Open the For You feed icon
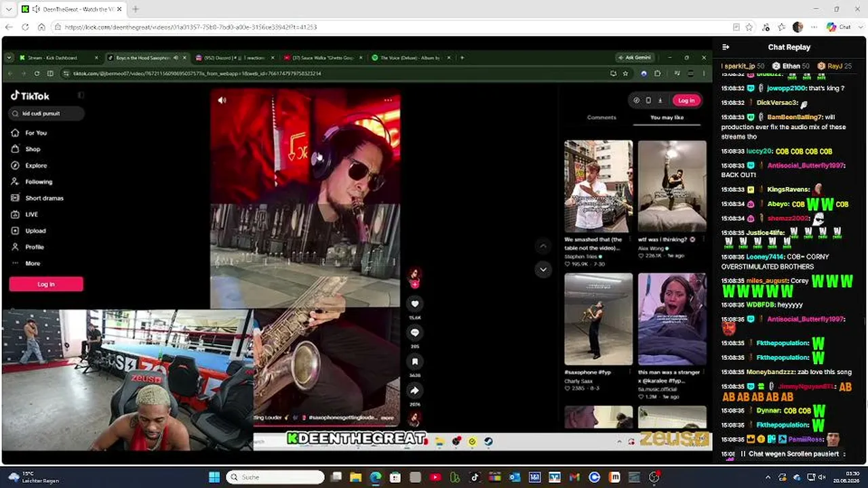The image size is (868, 488). (15, 133)
